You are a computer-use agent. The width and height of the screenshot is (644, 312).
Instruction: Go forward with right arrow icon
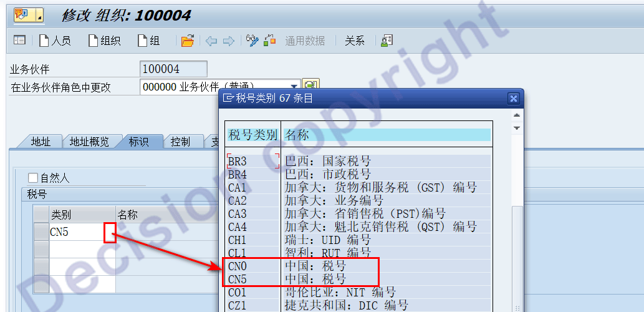tap(228, 41)
